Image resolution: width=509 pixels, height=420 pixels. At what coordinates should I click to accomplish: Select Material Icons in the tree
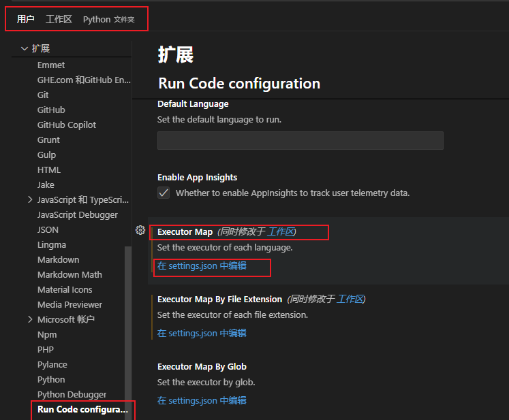[65, 289]
